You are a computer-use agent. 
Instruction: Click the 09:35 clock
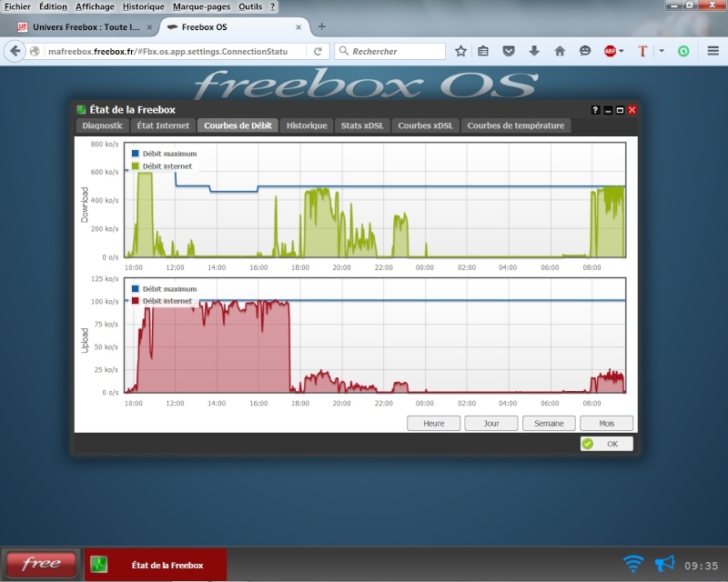pos(701,566)
